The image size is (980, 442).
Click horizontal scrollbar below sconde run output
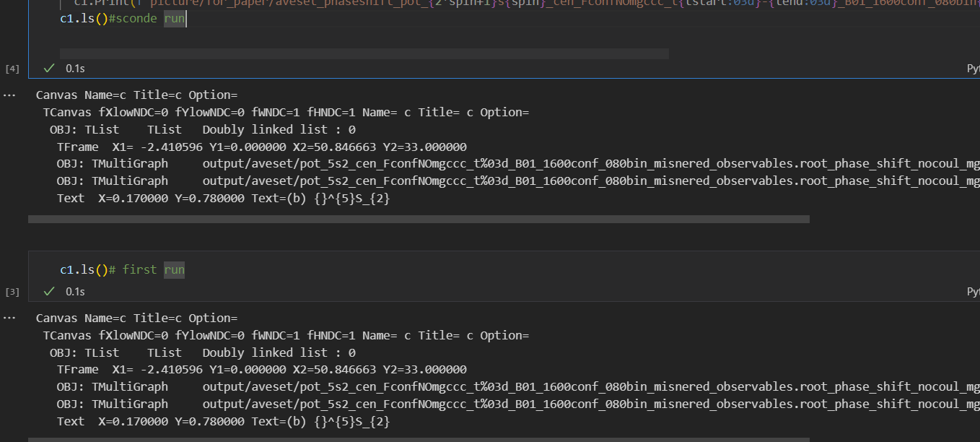click(419, 219)
